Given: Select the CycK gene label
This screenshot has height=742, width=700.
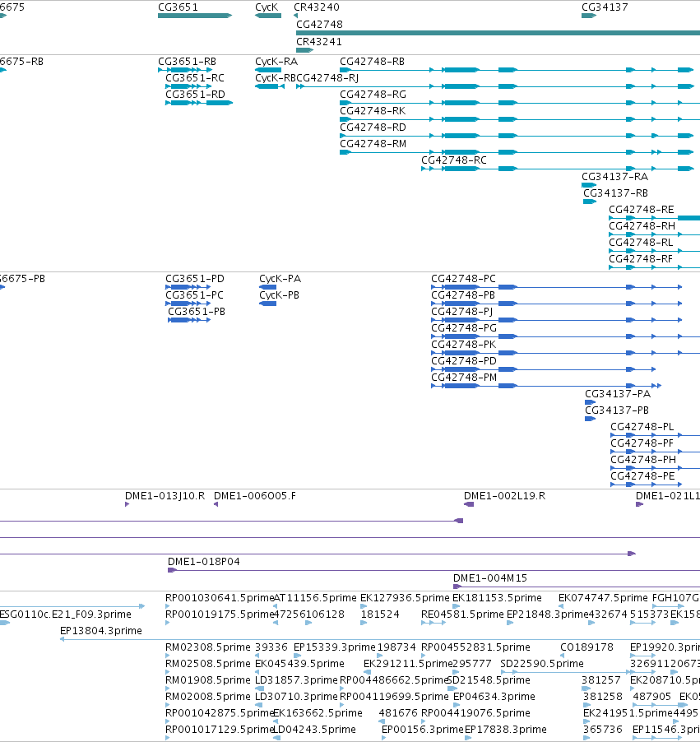Looking at the screenshot, I should tap(267, 7).
